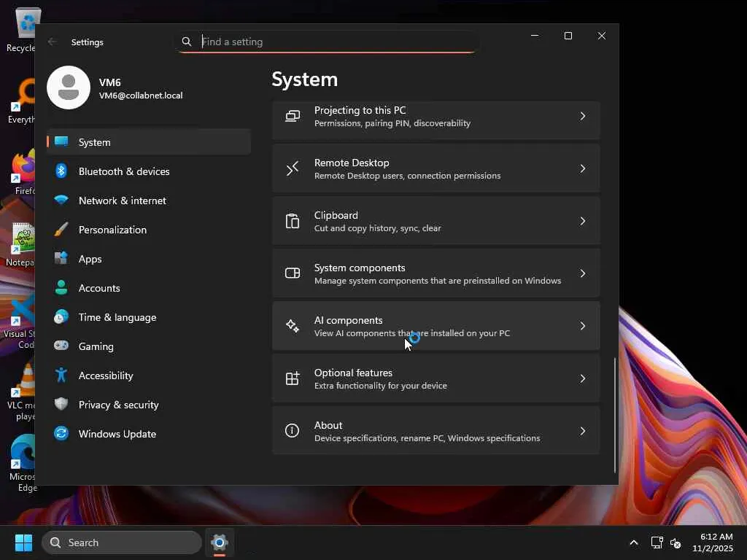Click the Clipboard icon
Image resolution: width=747 pixels, height=560 pixels.
pyautogui.click(x=293, y=221)
